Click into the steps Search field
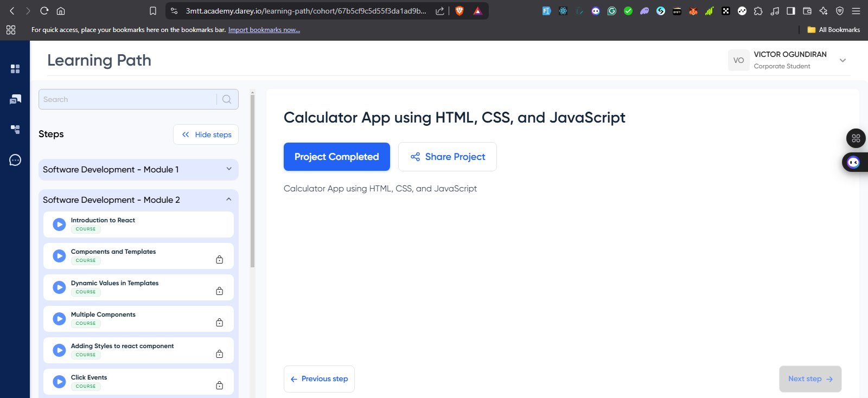Viewport: 868px width, 398px height. click(x=128, y=99)
